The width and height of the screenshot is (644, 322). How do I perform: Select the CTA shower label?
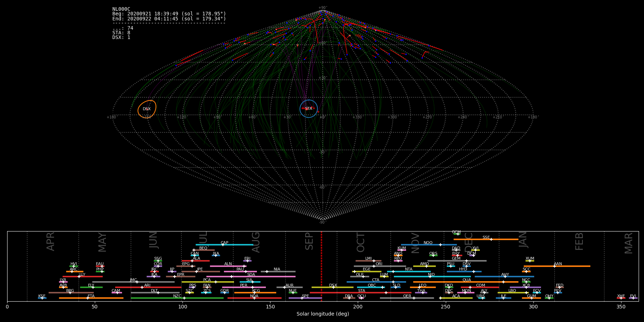pos(375,280)
